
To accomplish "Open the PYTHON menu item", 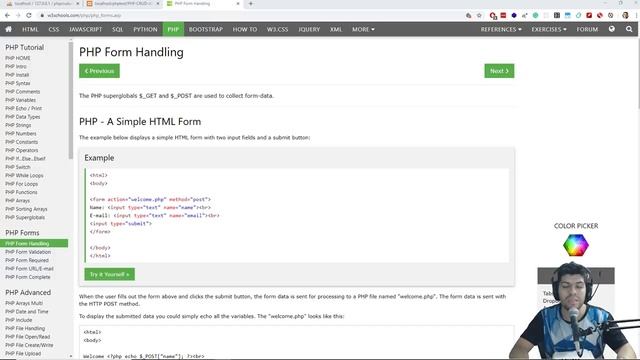I will point(145,29).
